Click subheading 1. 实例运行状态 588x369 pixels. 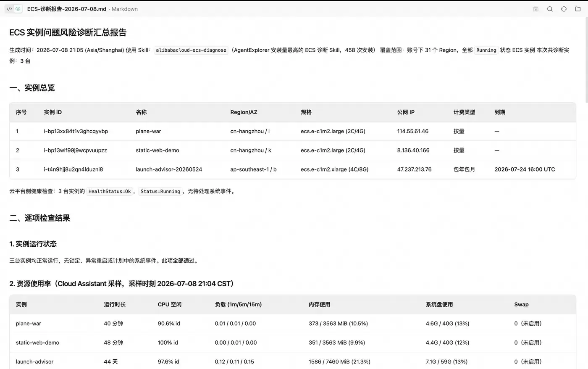pyautogui.click(x=33, y=244)
